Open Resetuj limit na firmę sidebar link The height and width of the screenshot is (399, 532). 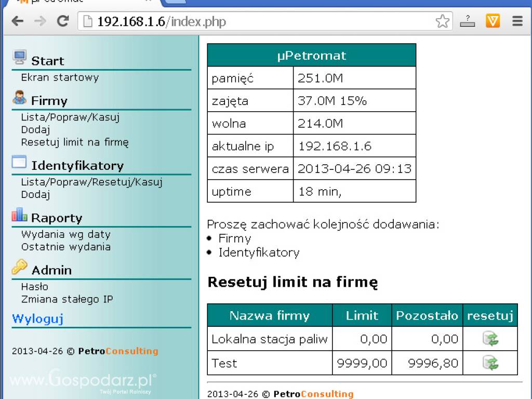75,142
